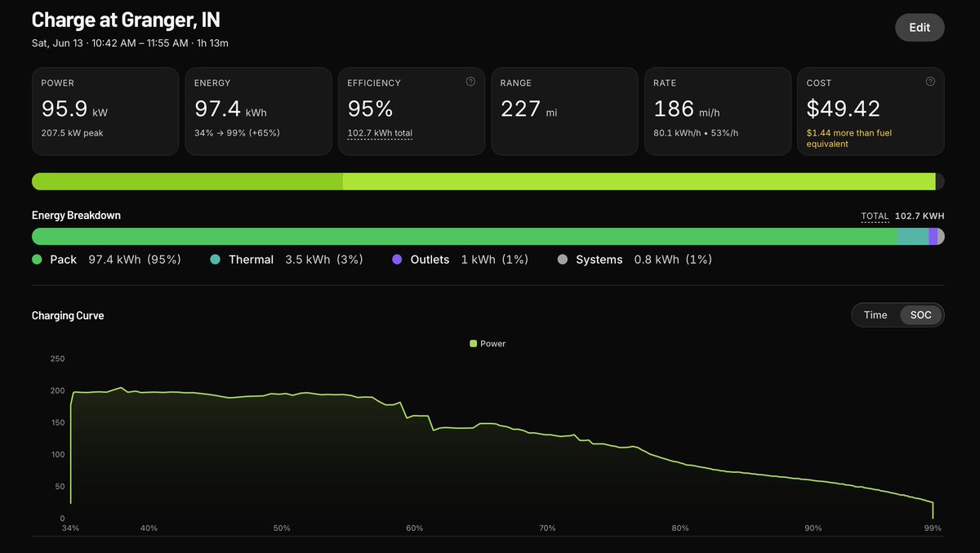Click the 50% axis label on chart

tap(282, 528)
